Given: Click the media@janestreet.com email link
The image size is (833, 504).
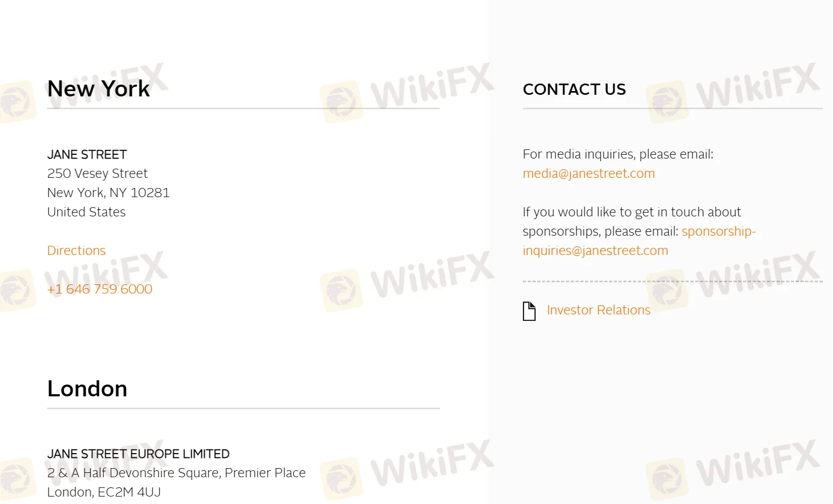Looking at the screenshot, I should pos(589,174).
